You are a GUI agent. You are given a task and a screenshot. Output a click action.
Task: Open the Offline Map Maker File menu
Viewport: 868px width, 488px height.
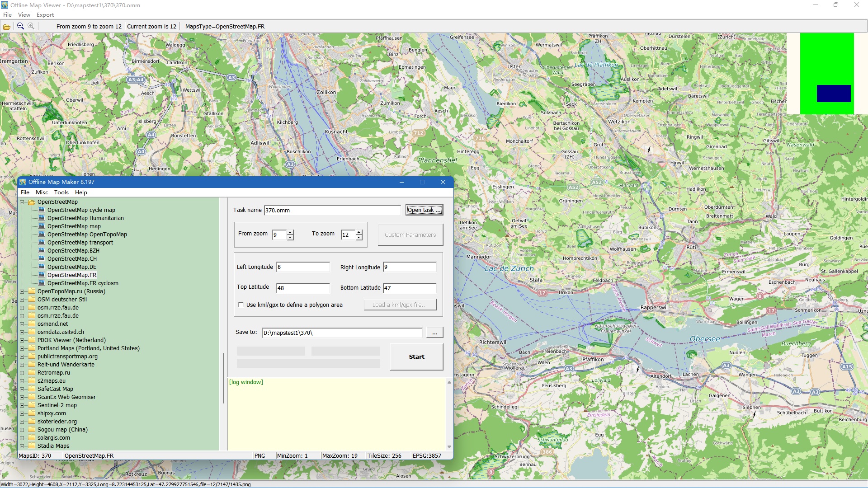pyautogui.click(x=25, y=192)
